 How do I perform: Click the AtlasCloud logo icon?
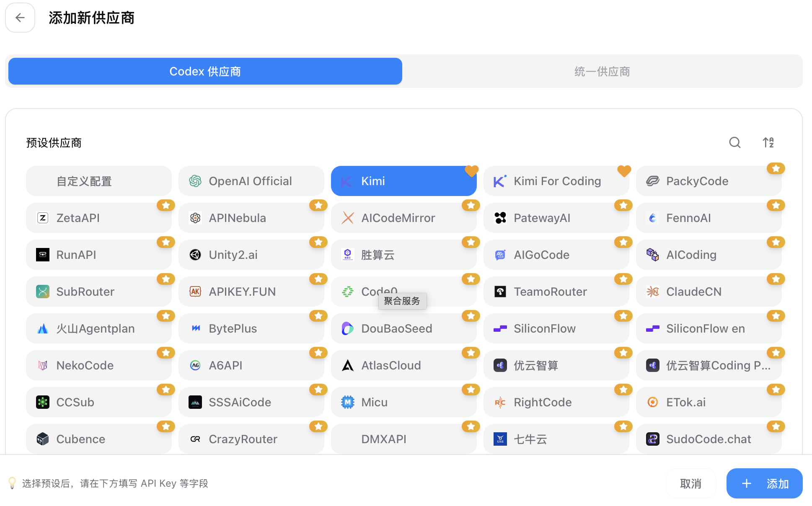point(348,365)
